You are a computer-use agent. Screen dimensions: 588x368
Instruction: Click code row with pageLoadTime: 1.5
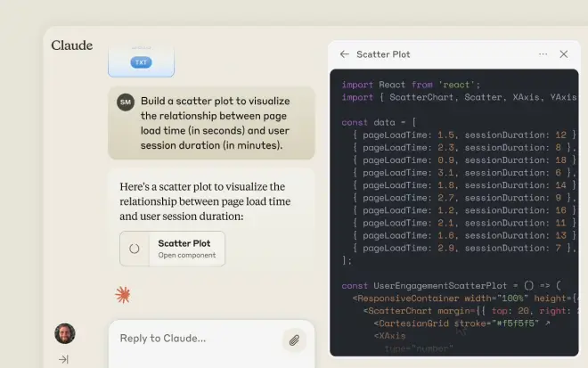tap(464, 135)
